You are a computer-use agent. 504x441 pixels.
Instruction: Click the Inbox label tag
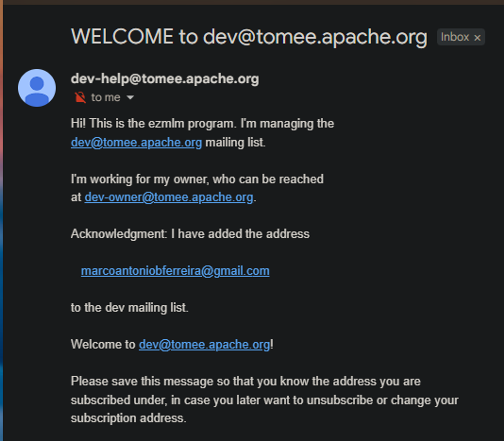pyautogui.click(x=455, y=37)
